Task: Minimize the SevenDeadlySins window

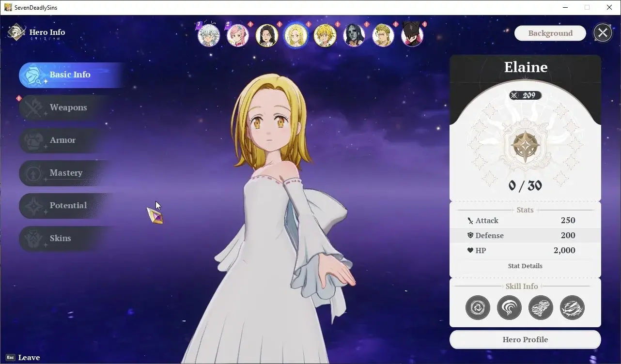Action: tap(565, 7)
